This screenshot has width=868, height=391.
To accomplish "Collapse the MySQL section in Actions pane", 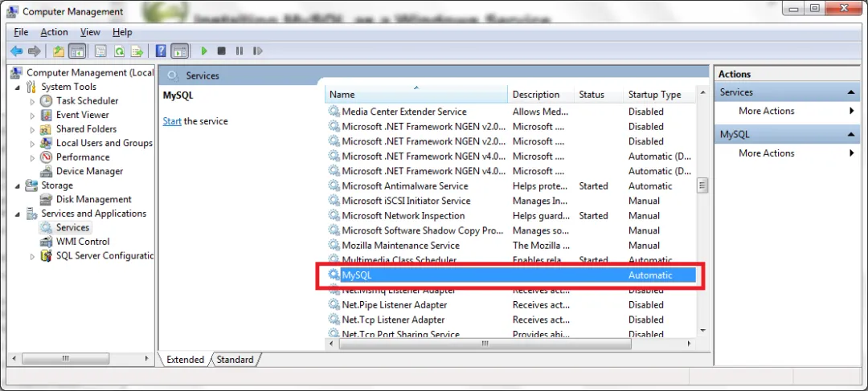I will 851,135.
